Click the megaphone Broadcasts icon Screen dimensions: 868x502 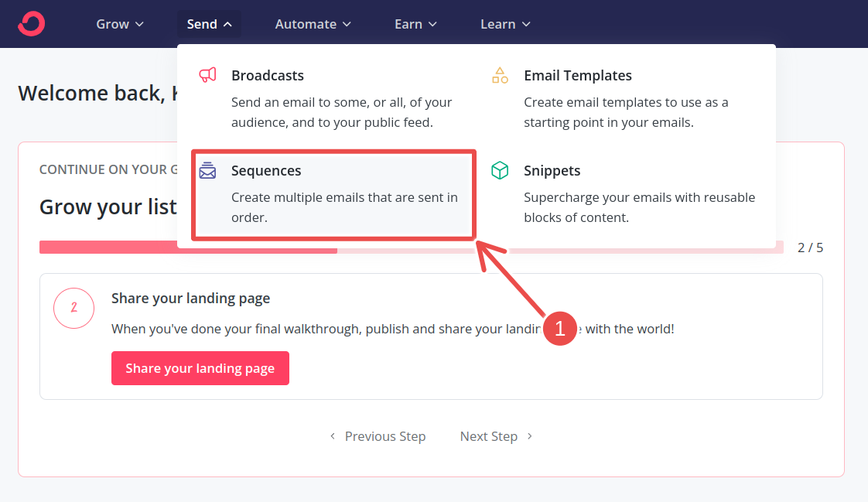pos(207,75)
